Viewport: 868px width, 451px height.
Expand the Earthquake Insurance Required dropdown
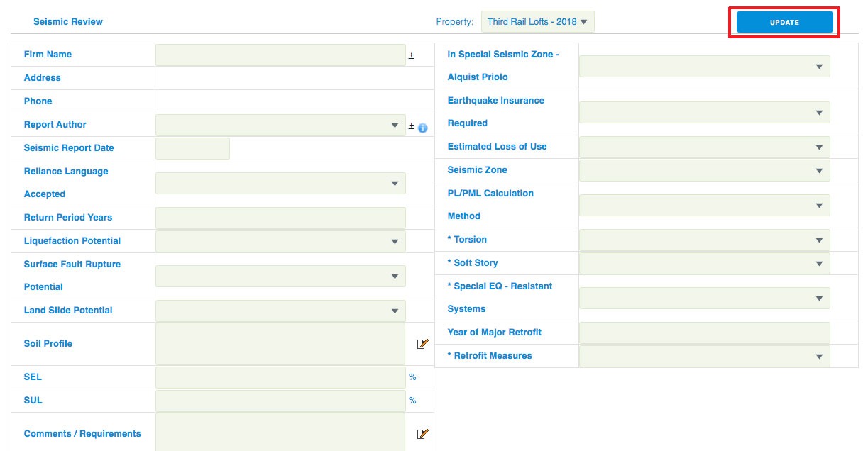(705, 112)
